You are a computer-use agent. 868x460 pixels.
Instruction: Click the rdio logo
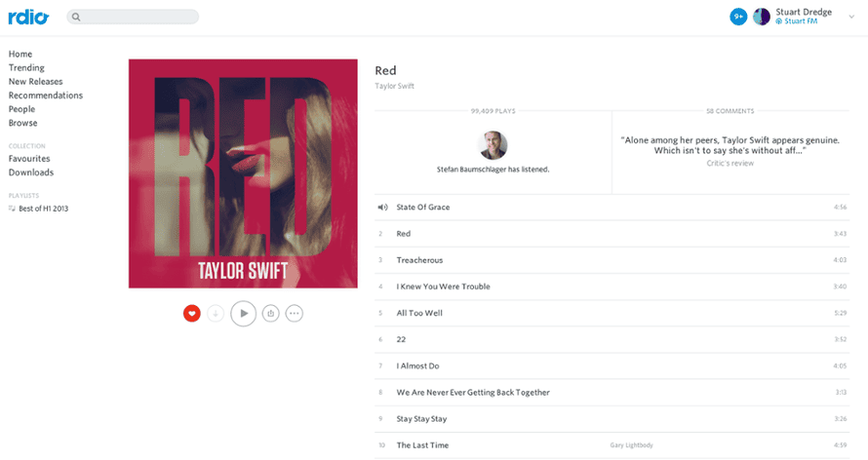28,18
